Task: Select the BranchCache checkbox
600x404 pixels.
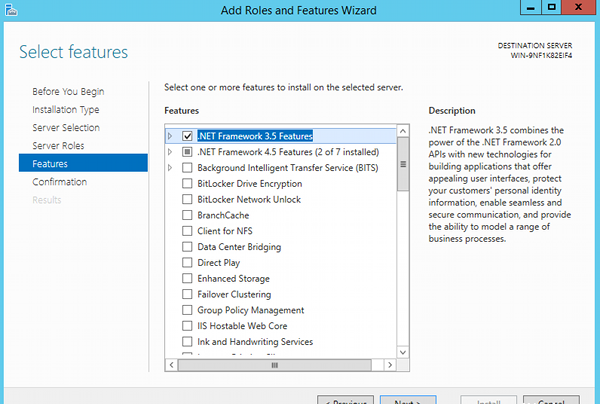Action: tap(187, 215)
